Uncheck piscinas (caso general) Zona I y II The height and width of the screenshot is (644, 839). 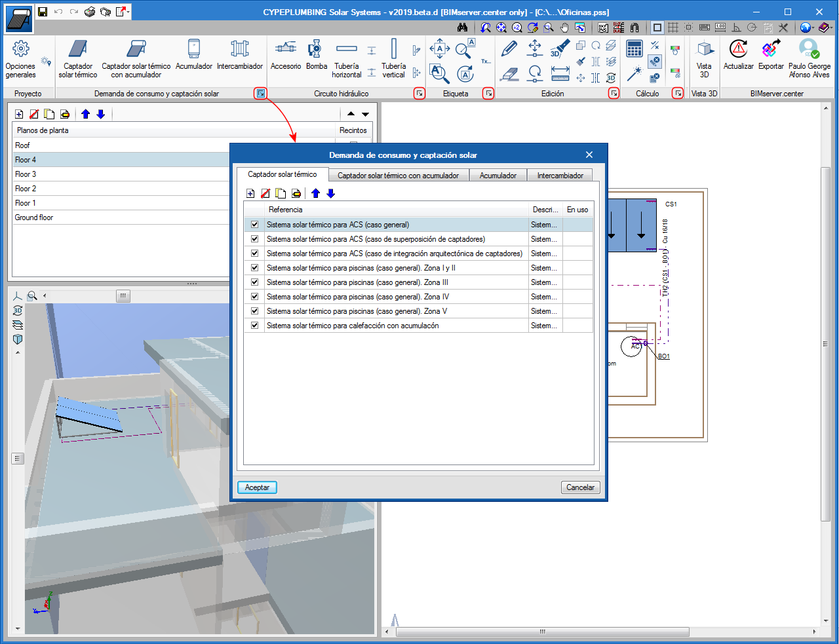(x=255, y=268)
